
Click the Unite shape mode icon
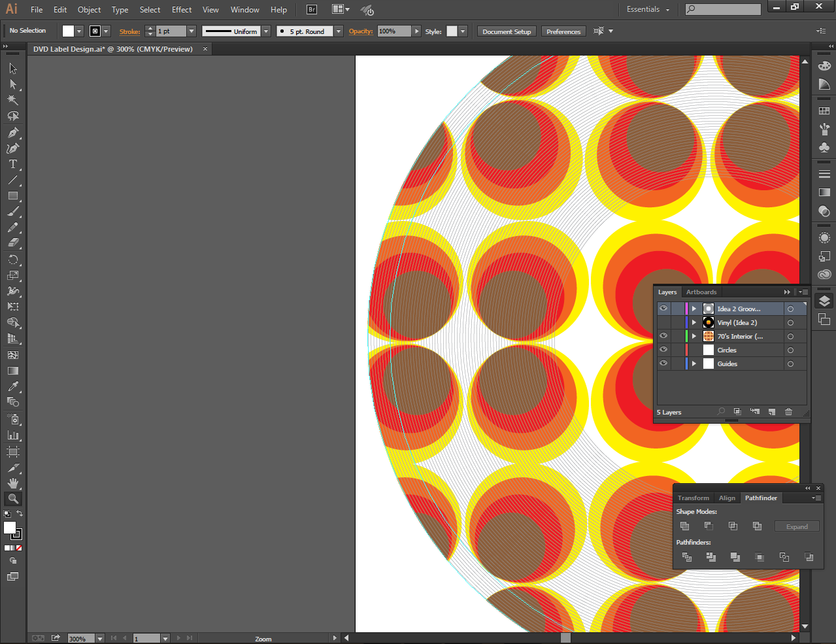(684, 526)
